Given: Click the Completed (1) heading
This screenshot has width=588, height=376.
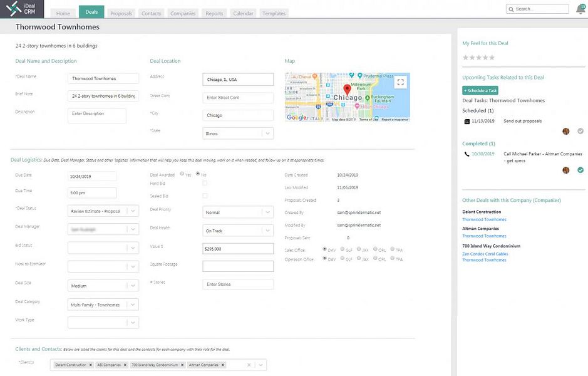Looking at the screenshot, I should 478,144.
